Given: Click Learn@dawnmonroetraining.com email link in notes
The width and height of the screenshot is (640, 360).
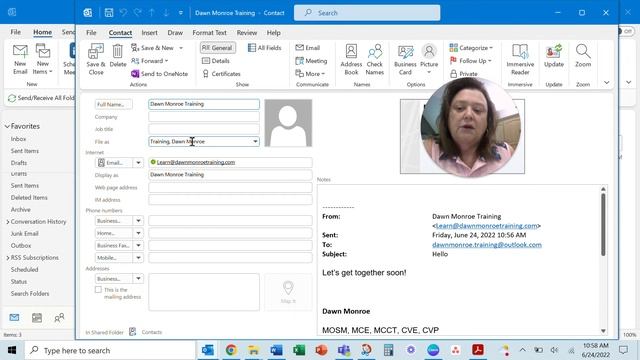Looking at the screenshot, I should [x=486, y=226].
